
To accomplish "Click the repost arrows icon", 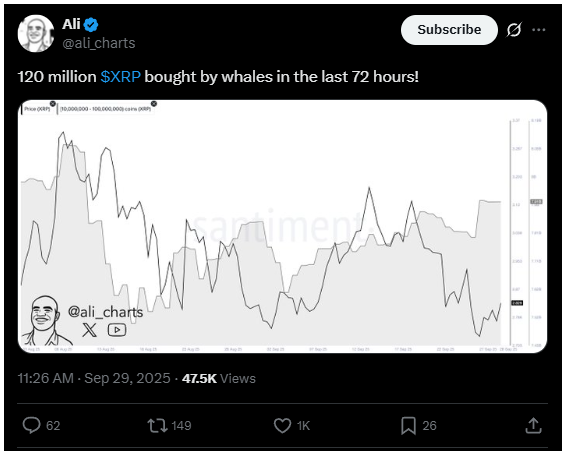I will point(157,425).
